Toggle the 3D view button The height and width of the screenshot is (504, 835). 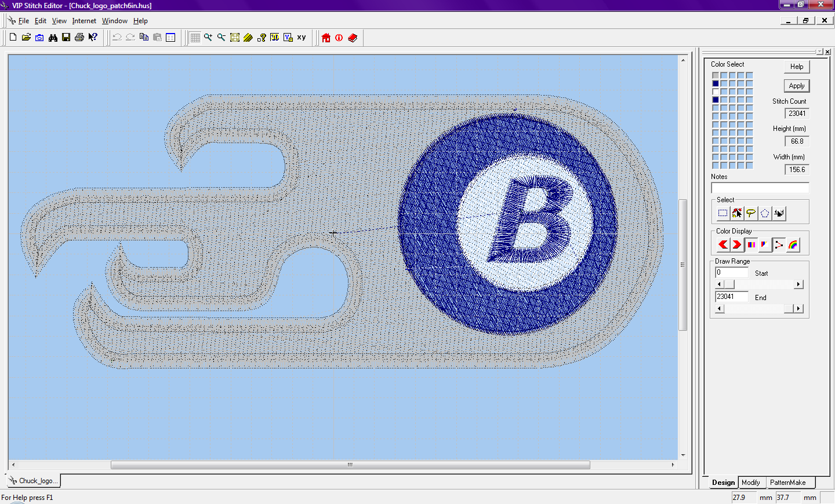pos(275,38)
